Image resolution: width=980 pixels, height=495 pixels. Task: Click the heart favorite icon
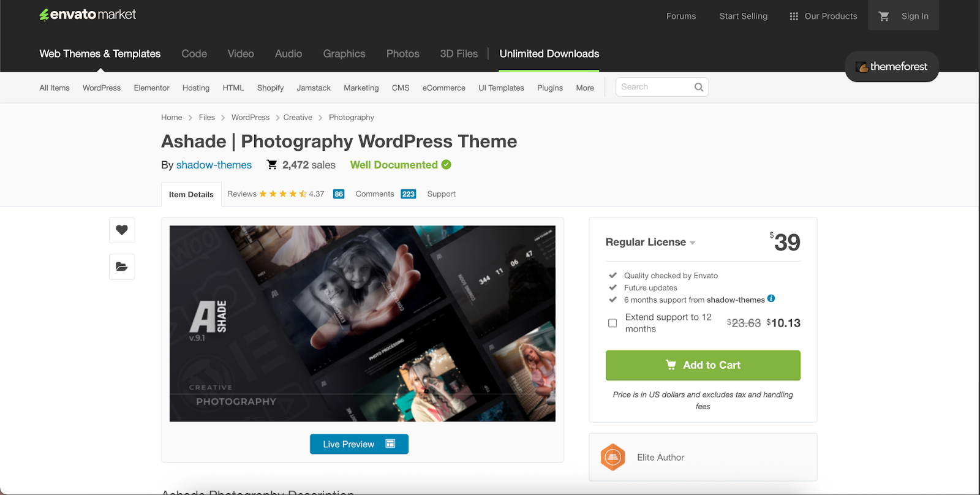(122, 230)
